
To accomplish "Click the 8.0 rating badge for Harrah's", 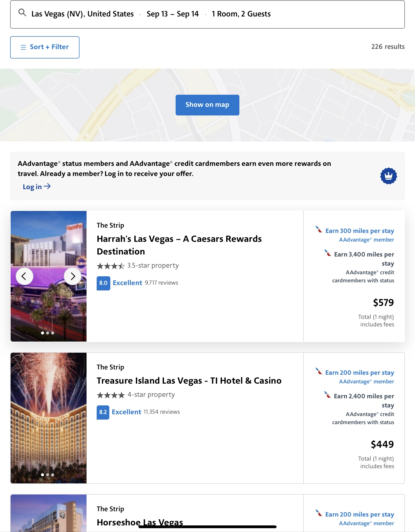I will [103, 283].
